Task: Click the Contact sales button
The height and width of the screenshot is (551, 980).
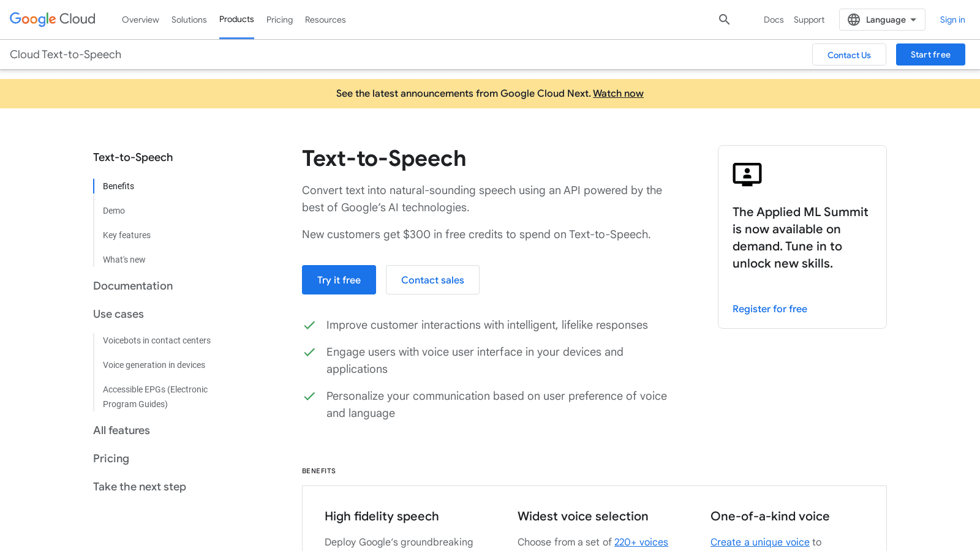Action: tap(432, 280)
